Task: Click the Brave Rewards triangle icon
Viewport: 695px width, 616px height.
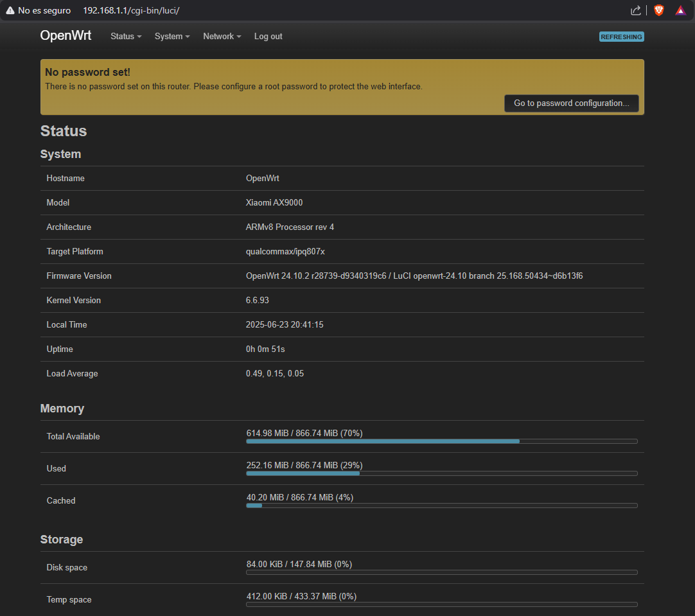Action: [x=680, y=10]
